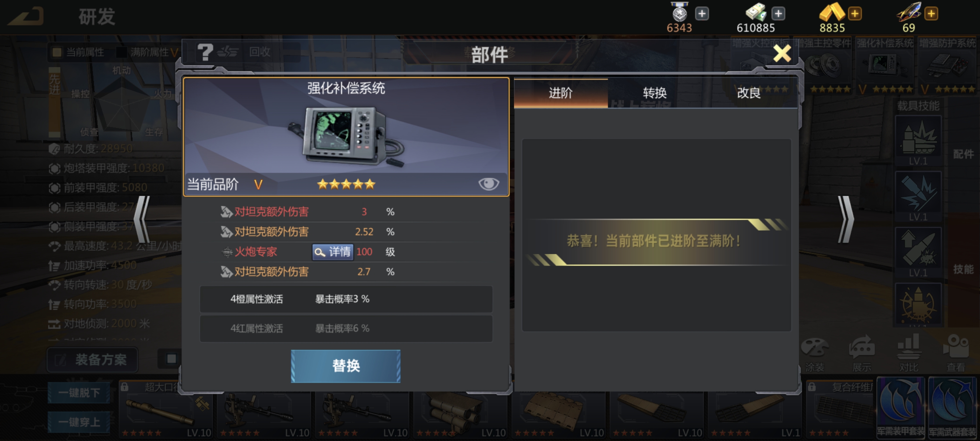This screenshot has width=980, height=441.
Task: Add more medals with the plus icon
Action: 701,14
